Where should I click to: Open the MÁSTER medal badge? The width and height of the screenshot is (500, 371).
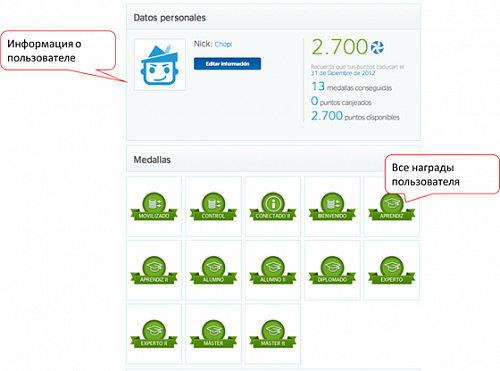point(213,334)
